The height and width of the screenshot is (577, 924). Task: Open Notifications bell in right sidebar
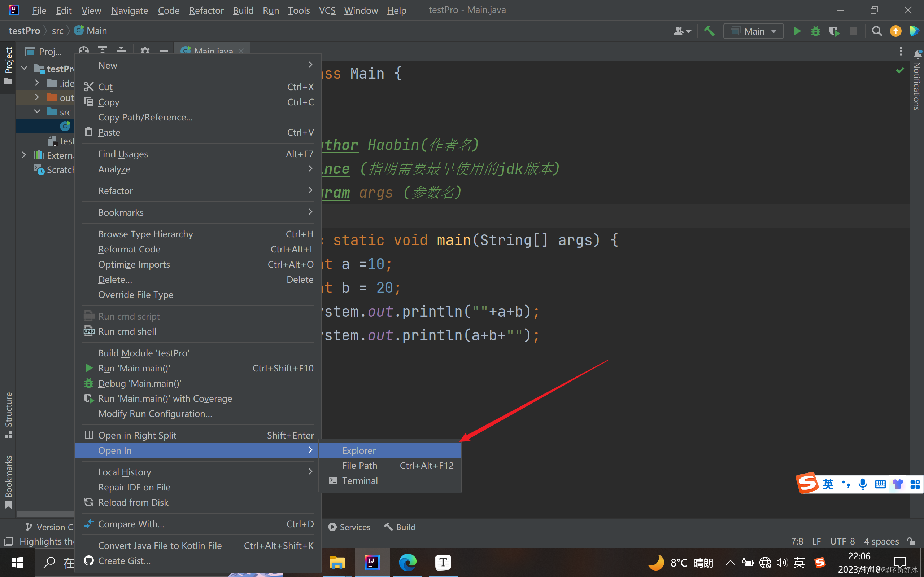coord(917,54)
